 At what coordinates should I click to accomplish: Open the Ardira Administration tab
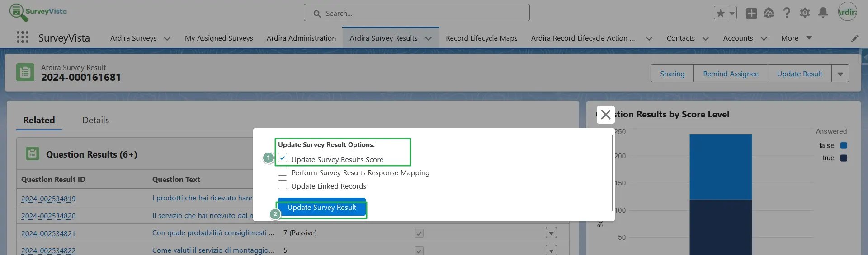click(x=301, y=38)
